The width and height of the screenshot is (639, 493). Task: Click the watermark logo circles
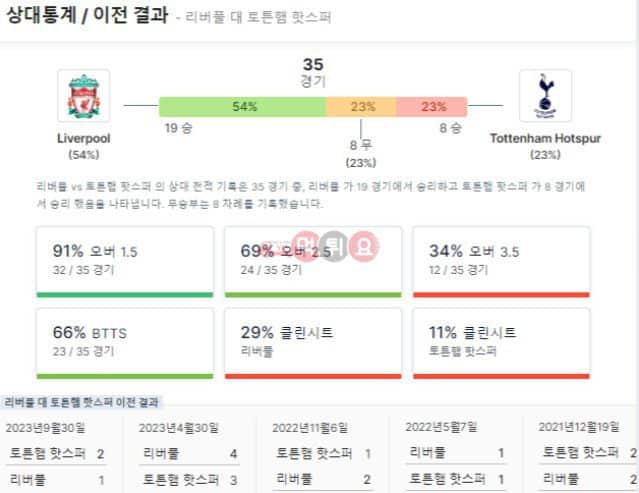pyautogui.click(x=335, y=246)
